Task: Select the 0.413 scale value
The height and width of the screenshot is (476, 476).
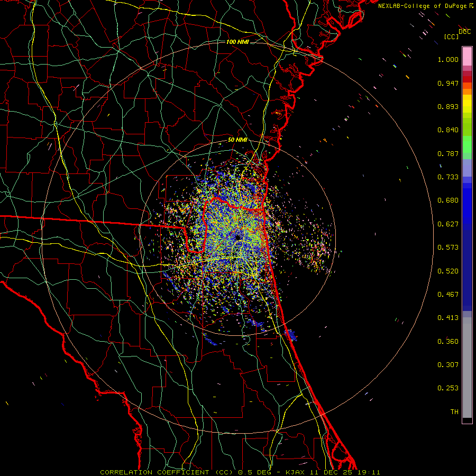Action: click(448, 318)
